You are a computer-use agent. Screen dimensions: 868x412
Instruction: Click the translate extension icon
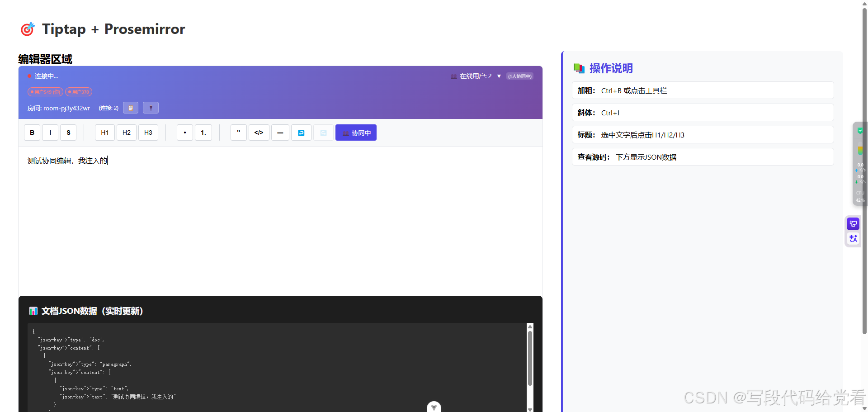pyautogui.click(x=853, y=238)
